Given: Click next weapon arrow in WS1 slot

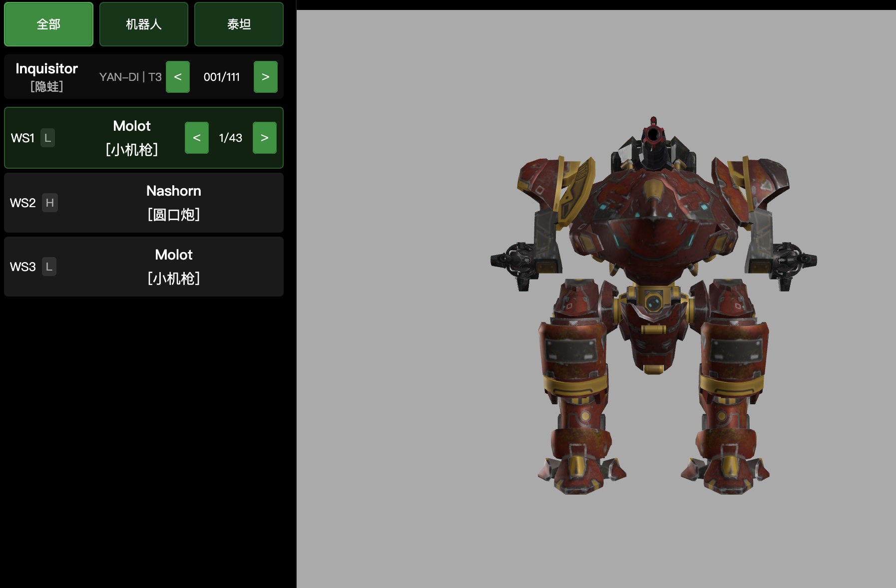Looking at the screenshot, I should click(x=265, y=138).
